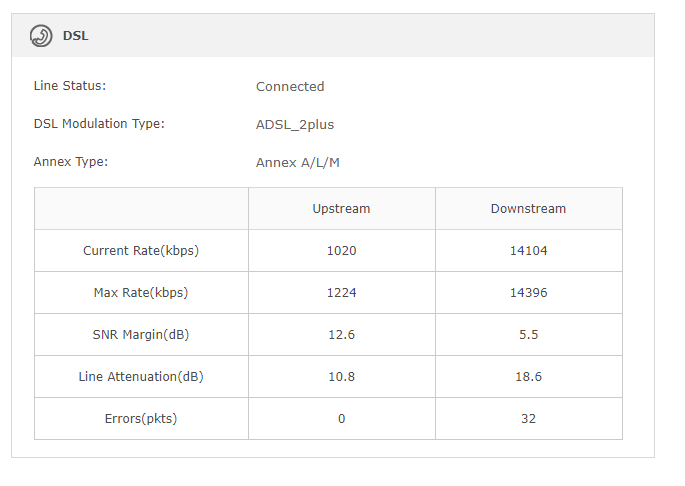Click the upstream current rate 1020
The height and width of the screenshot is (486, 685).
341,251
